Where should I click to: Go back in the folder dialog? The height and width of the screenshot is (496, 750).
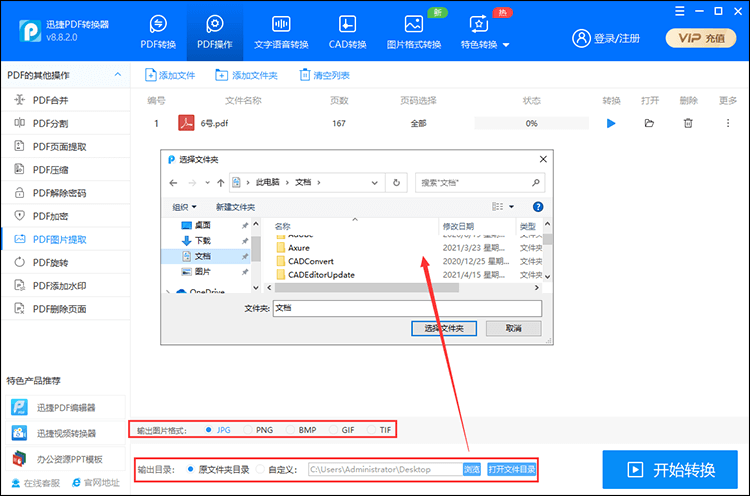point(174,183)
